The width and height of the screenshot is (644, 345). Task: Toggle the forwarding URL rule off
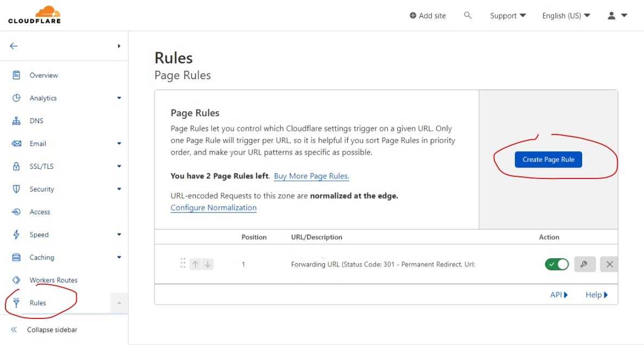pyautogui.click(x=557, y=264)
